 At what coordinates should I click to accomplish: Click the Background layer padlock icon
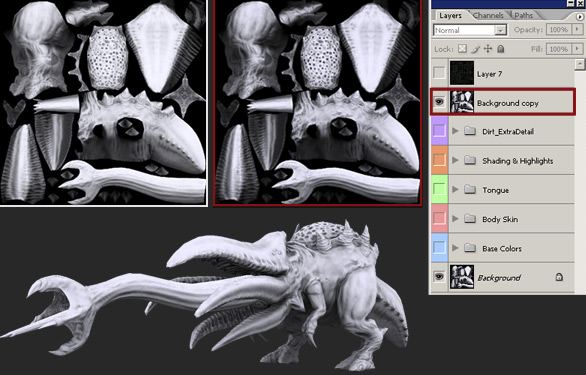tap(559, 277)
